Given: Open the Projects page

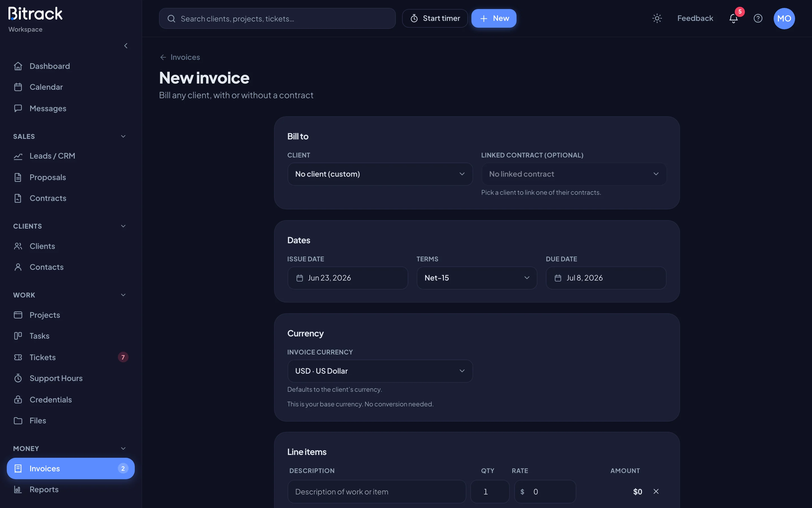Looking at the screenshot, I should (x=71, y=315).
